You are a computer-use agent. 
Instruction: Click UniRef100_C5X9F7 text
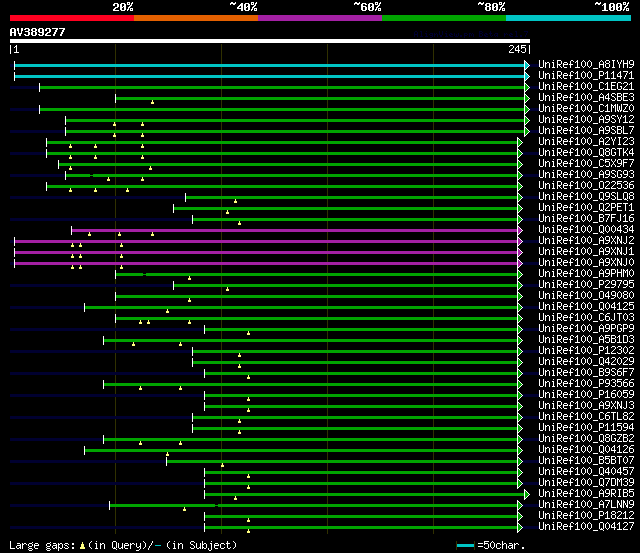coord(586,164)
